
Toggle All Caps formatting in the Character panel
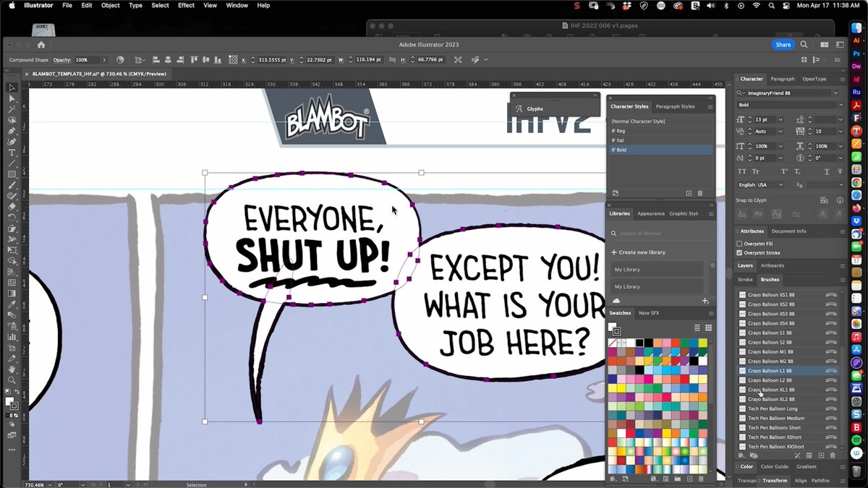(x=743, y=171)
